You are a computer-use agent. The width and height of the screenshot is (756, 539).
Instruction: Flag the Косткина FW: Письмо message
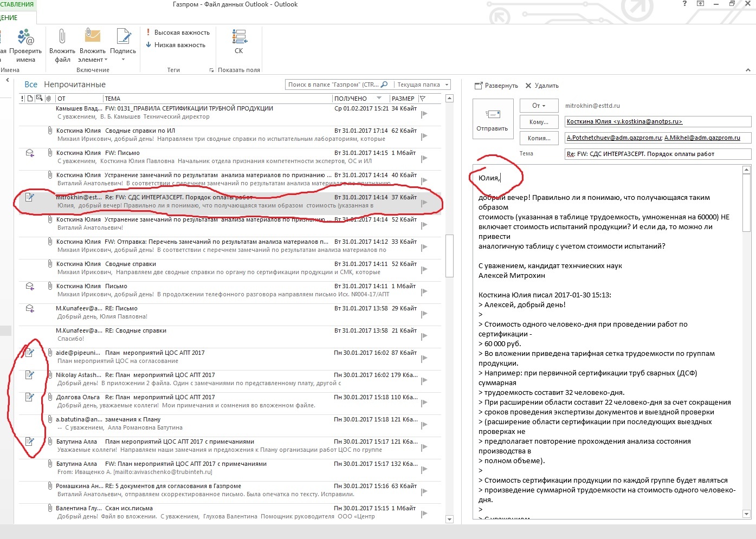tap(424, 158)
